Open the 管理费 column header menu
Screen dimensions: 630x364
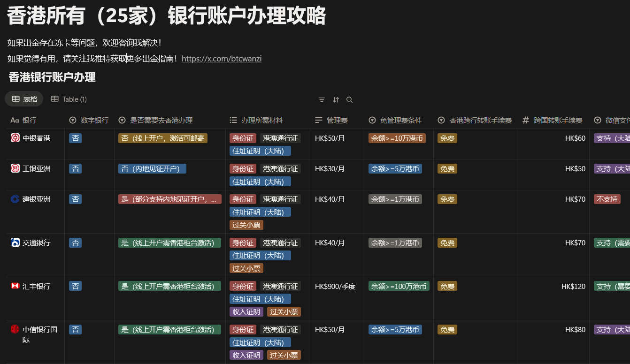(338, 121)
